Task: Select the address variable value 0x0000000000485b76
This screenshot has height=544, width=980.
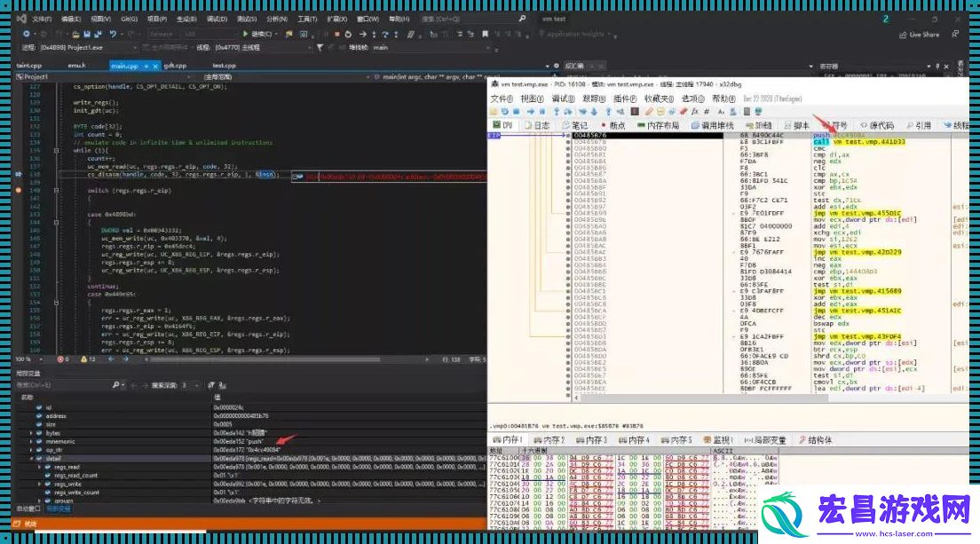Action: (x=241, y=416)
